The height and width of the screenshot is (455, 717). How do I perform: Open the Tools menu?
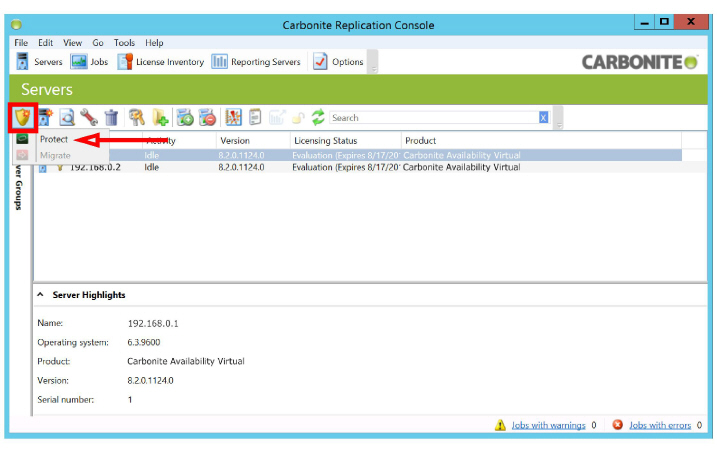[x=124, y=43]
